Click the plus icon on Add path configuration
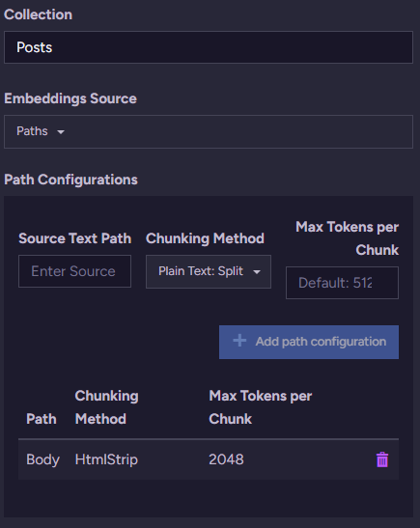Screen dimensions: 420x528 pos(239,341)
